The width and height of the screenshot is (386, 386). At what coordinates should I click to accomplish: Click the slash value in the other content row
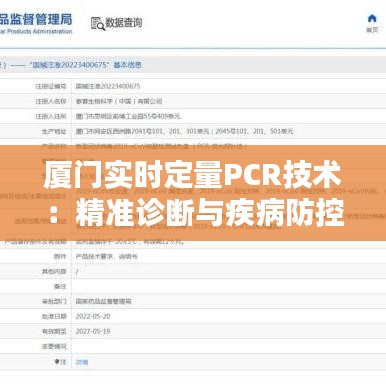pos(77,271)
